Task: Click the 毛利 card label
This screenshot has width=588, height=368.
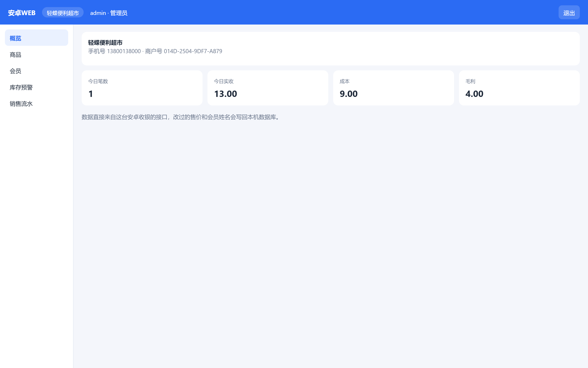Action: coord(470,81)
